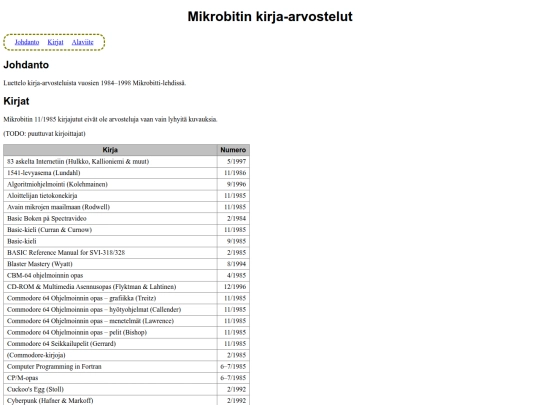Click issue number 2/1984
The width and height of the screenshot is (540, 405).
point(233,218)
